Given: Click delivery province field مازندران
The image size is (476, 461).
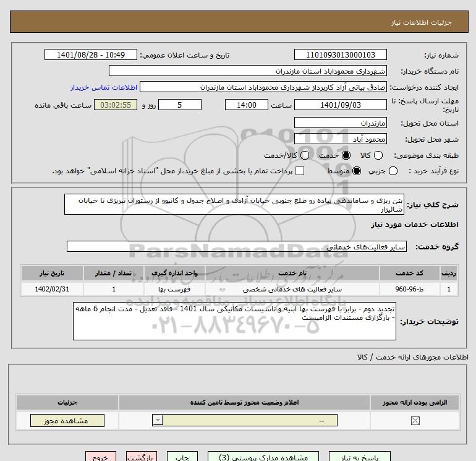Looking at the screenshot, I should click(340, 123).
